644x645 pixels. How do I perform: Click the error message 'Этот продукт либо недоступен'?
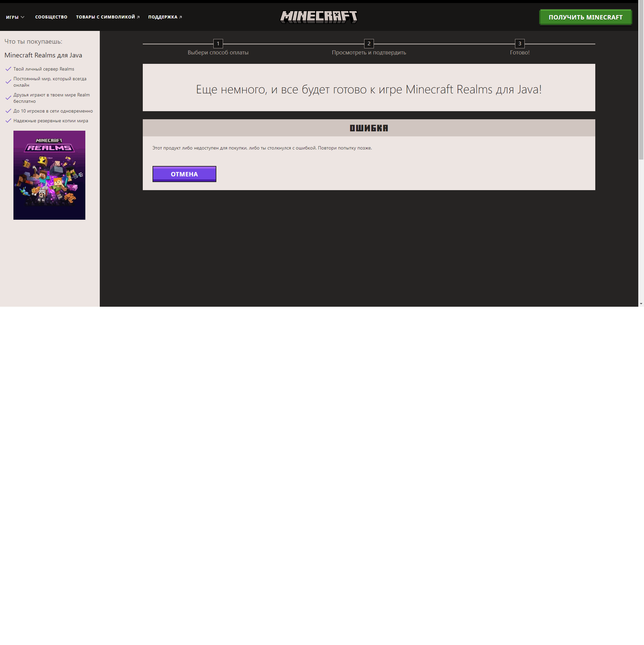pyautogui.click(x=262, y=148)
